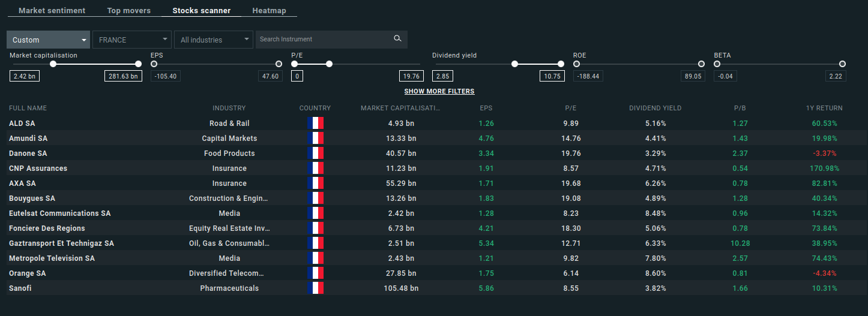Click the French flag in ALD SA row

pos(315,124)
